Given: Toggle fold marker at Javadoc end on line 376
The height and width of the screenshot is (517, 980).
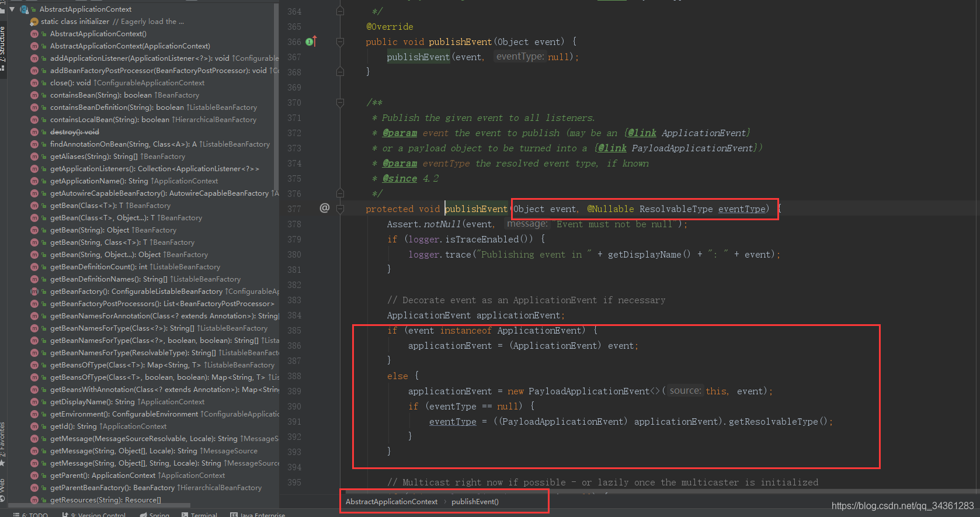Looking at the screenshot, I should 340,193.
